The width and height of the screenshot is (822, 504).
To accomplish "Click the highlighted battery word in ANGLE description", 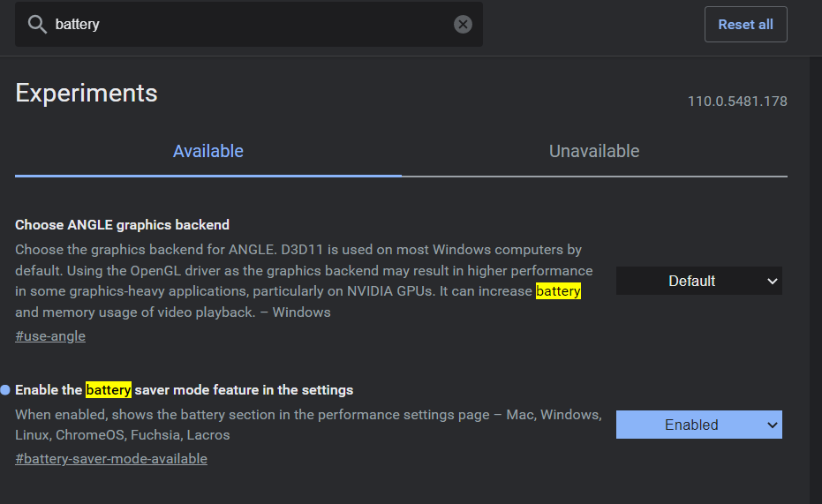I will 558,290.
